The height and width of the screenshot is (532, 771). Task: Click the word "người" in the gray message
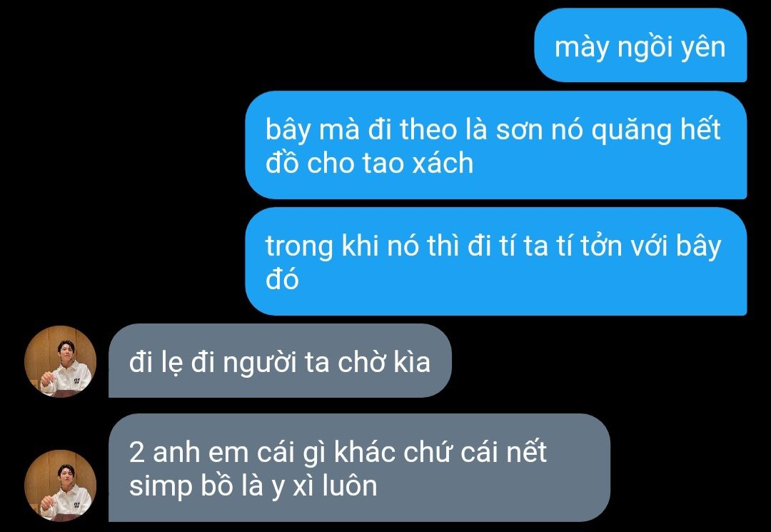pos(260,364)
